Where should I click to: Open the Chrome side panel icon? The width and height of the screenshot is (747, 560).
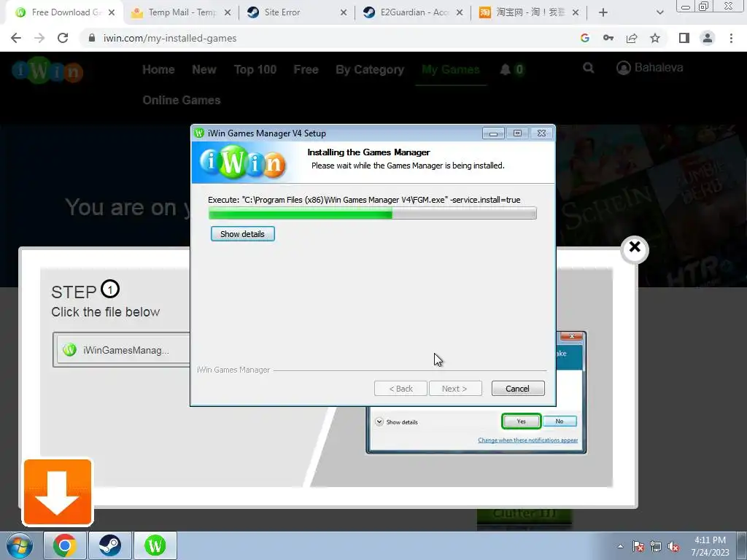(x=684, y=38)
